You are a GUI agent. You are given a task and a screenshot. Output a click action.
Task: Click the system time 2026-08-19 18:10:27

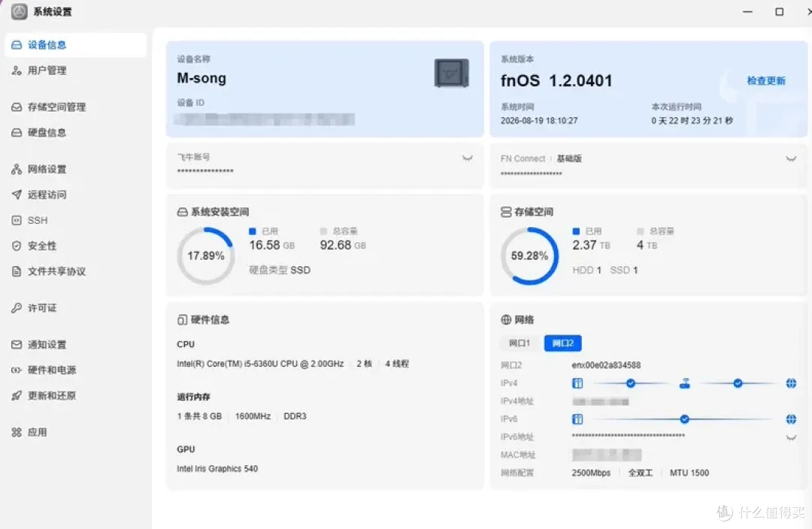click(x=538, y=121)
